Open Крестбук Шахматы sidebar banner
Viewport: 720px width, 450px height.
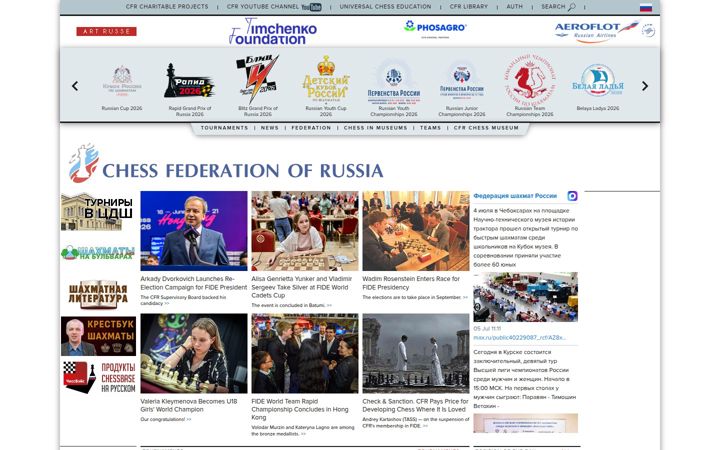click(x=98, y=336)
